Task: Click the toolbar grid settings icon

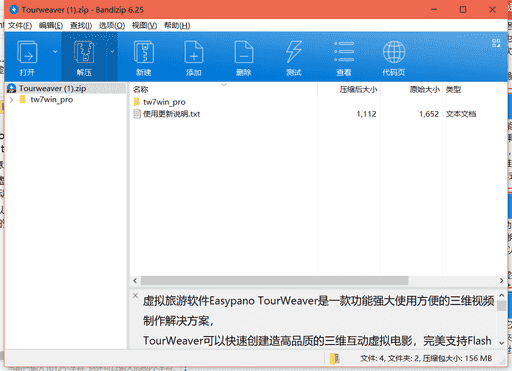Action: [x=496, y=43]
